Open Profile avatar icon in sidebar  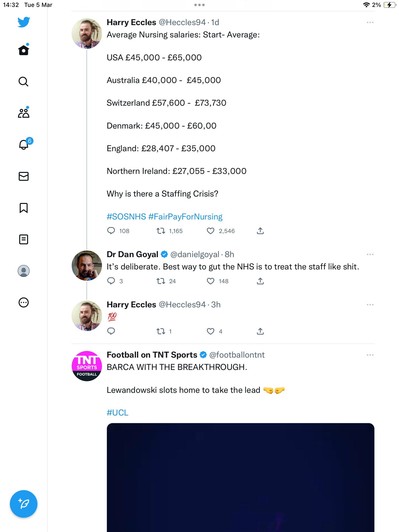[x=24, y=271]
